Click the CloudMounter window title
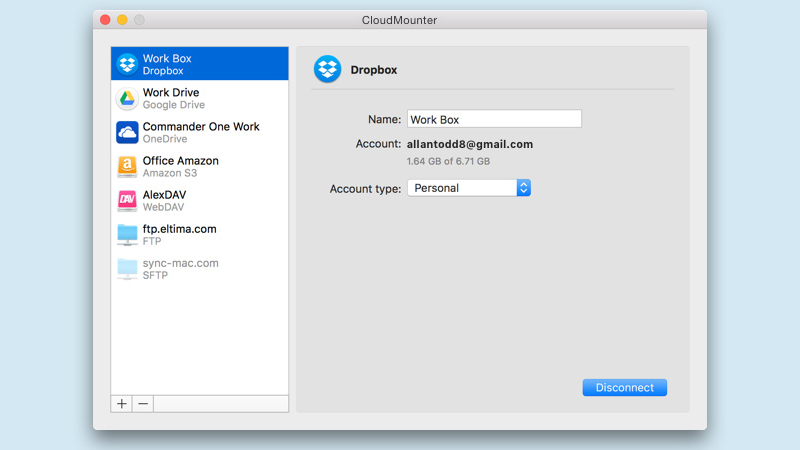The height and width of the screenshot is (450, 800). click(x=399, y=20)
